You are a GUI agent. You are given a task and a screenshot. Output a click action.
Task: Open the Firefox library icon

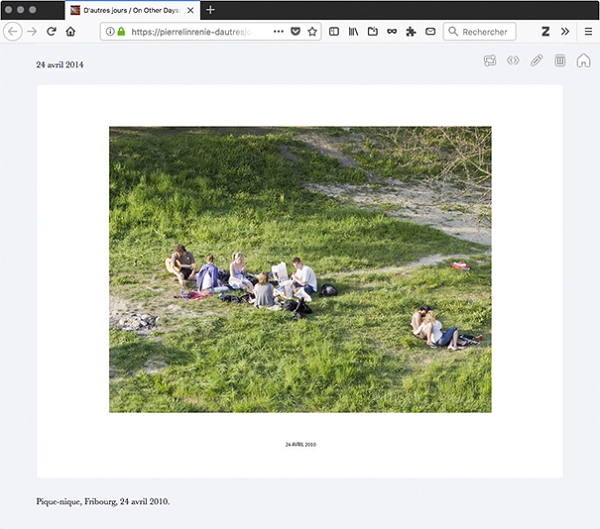pos(353,32)
